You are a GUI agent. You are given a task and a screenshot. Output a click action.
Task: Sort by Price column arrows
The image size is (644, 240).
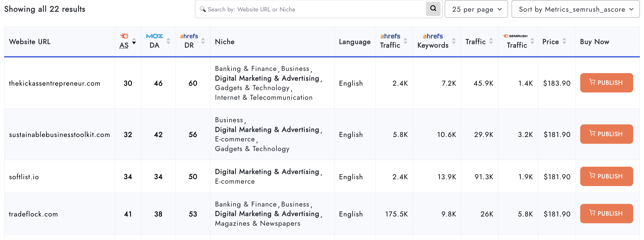[564, 41]
